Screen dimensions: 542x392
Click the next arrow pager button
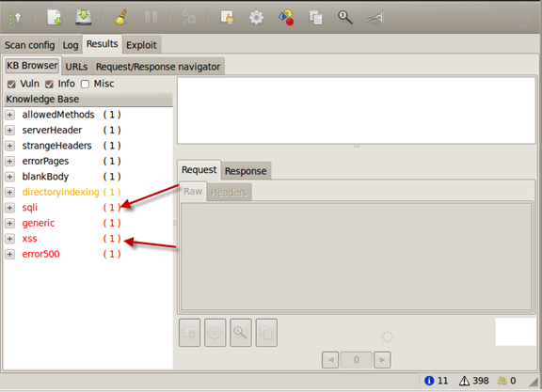382,360
